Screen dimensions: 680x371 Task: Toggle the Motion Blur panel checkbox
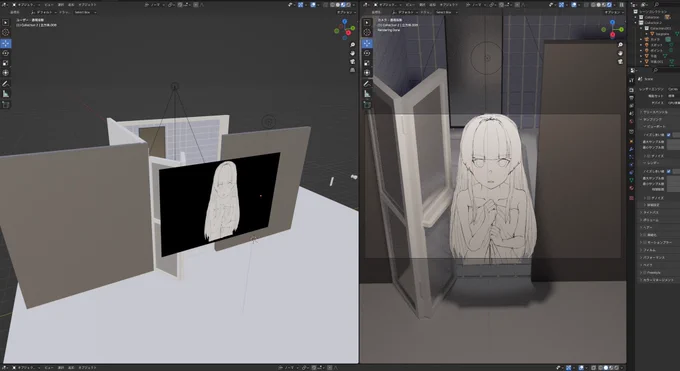pyautogui.click(x=645, y=243)
